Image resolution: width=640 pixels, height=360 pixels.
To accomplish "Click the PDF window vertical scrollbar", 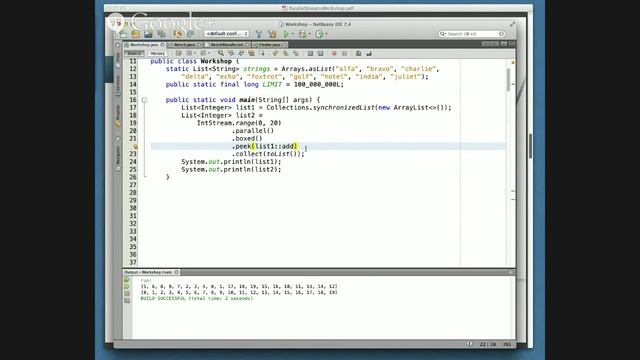I will click(530, 146).
